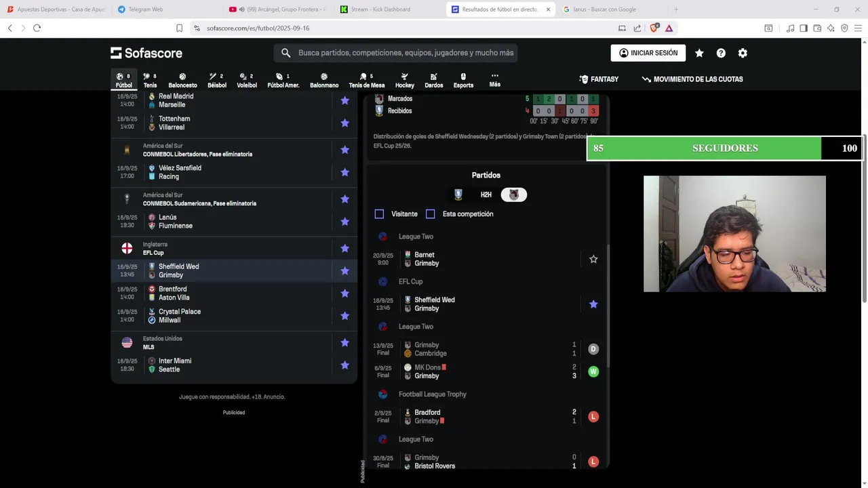The image size is (868, 488).
Task: Switch to the Telegram Web browser tab
Action: (165, 9)
